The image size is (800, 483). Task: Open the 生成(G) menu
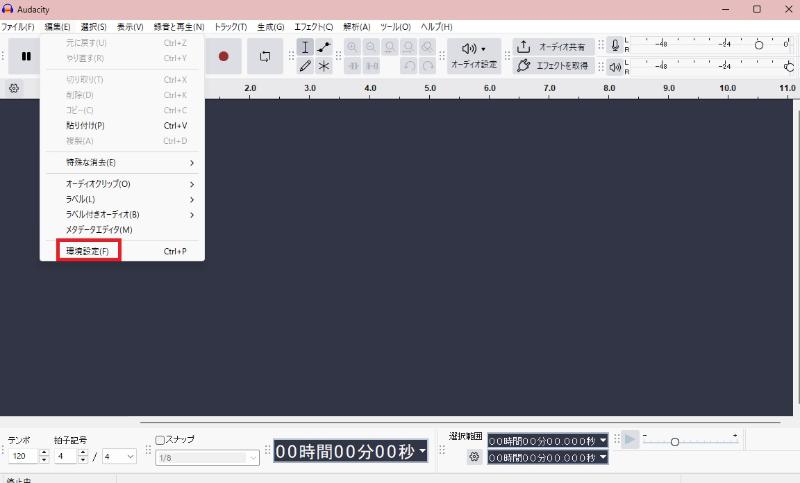[x=270, y=27]
